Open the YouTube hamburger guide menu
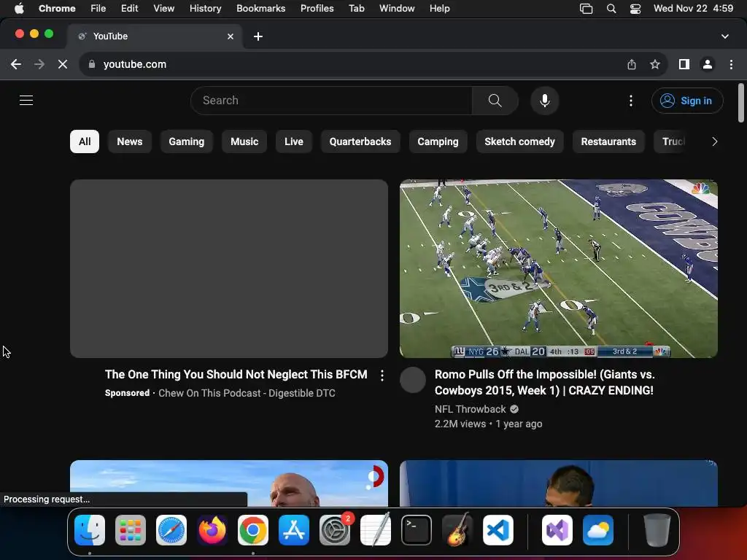The image size is (747, 560). [26, 101]
